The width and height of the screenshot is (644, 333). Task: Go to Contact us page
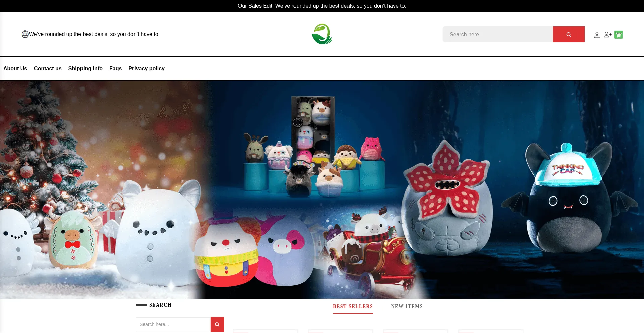tap(48, 68)
